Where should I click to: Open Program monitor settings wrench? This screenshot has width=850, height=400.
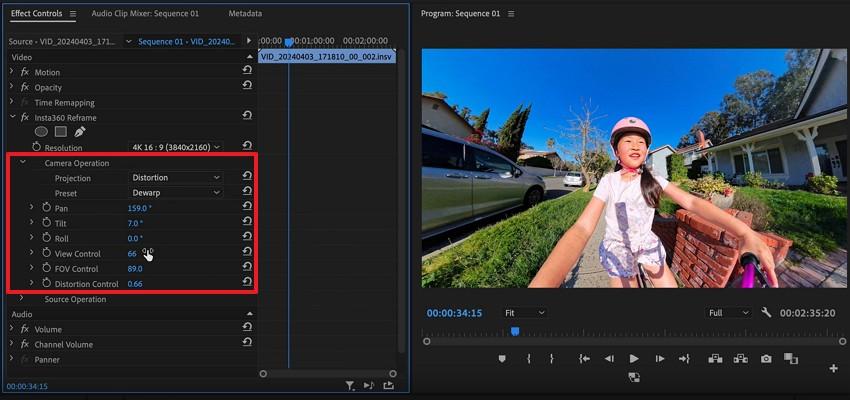[766, 313]
